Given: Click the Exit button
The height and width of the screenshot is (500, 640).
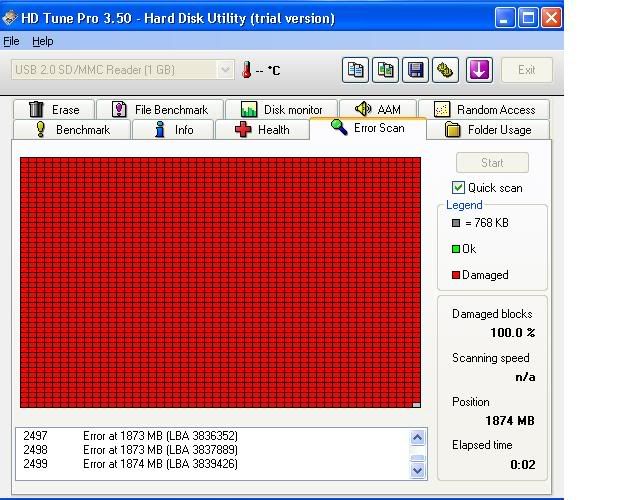Looking at the screenshot, I should click(x=527, y=70).
